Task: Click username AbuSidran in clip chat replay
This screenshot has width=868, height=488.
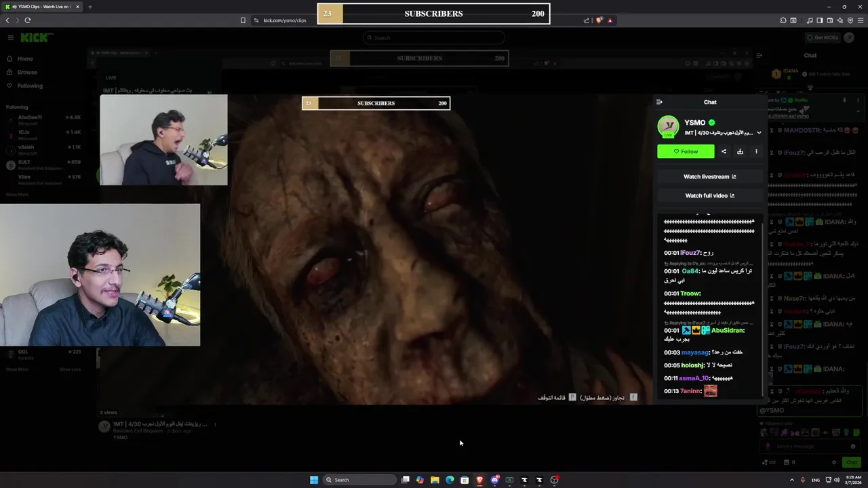Action: 728,331
